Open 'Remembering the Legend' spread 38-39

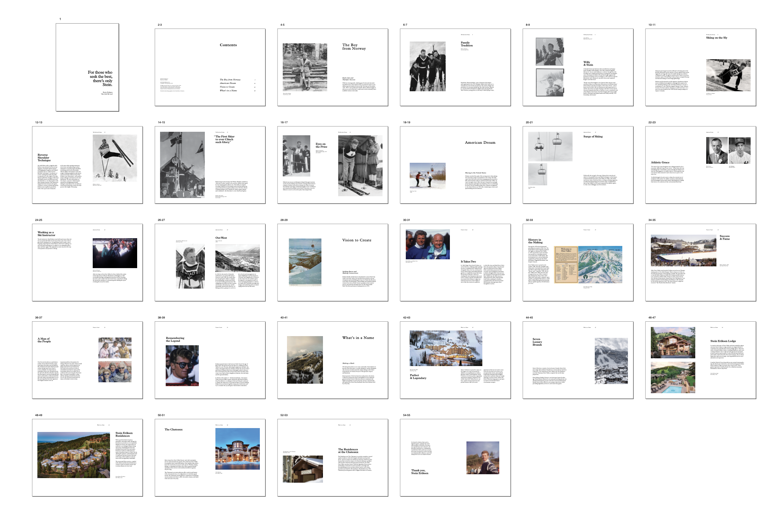click(210, 360)
